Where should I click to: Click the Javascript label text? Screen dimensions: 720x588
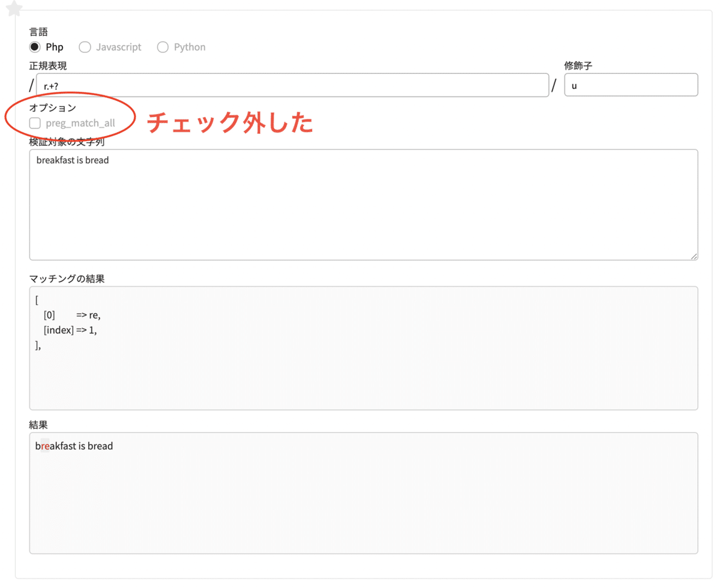click(119, 47)
